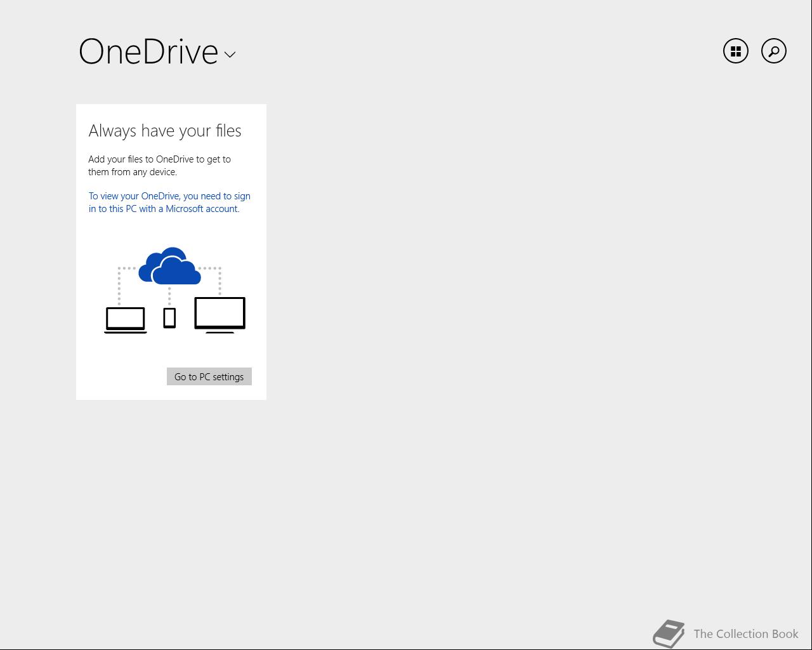Select 'Add your files to OneDrive' text
Image resolution: width=812 pixels, height=650 pixels.
pyautogui.click(x=159, y=166)
